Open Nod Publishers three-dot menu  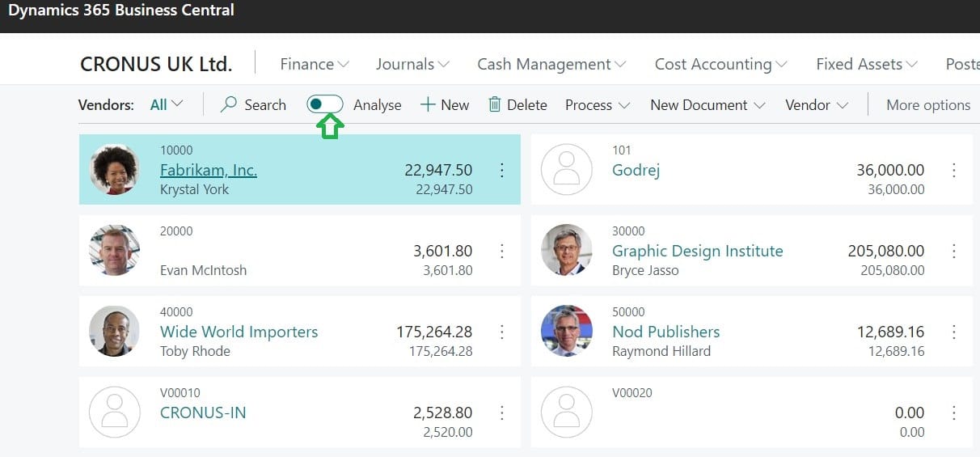pyautogui.click(x=954, y=332)
